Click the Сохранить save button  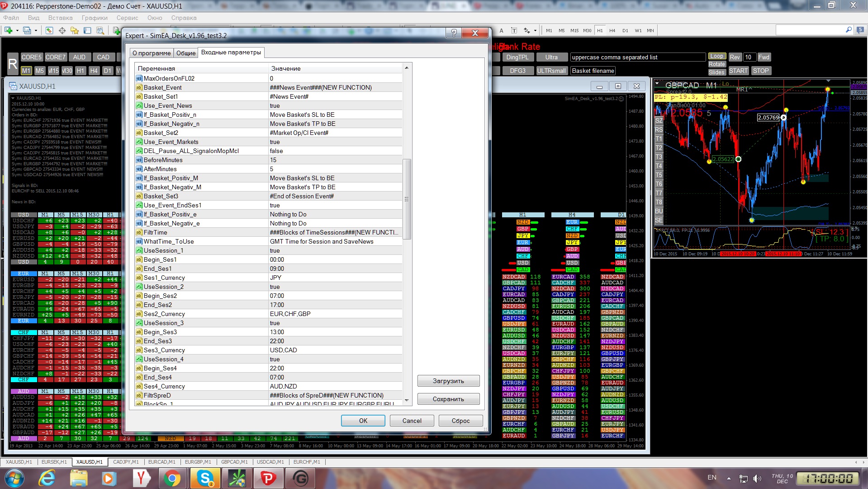click(x=448, y=399)
